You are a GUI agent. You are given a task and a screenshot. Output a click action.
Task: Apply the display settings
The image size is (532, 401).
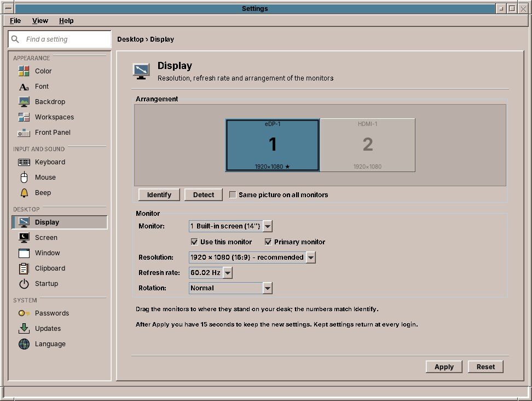coord(444,366)
